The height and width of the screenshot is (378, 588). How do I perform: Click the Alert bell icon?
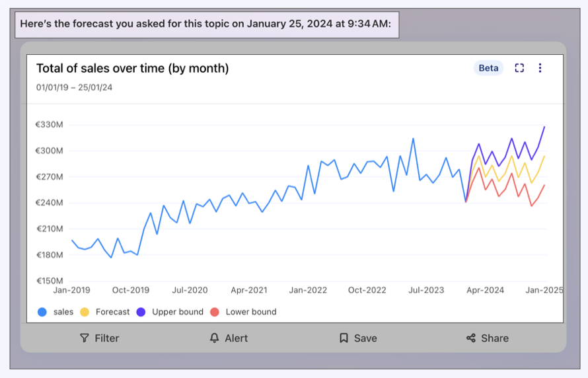tap(214, 338)
